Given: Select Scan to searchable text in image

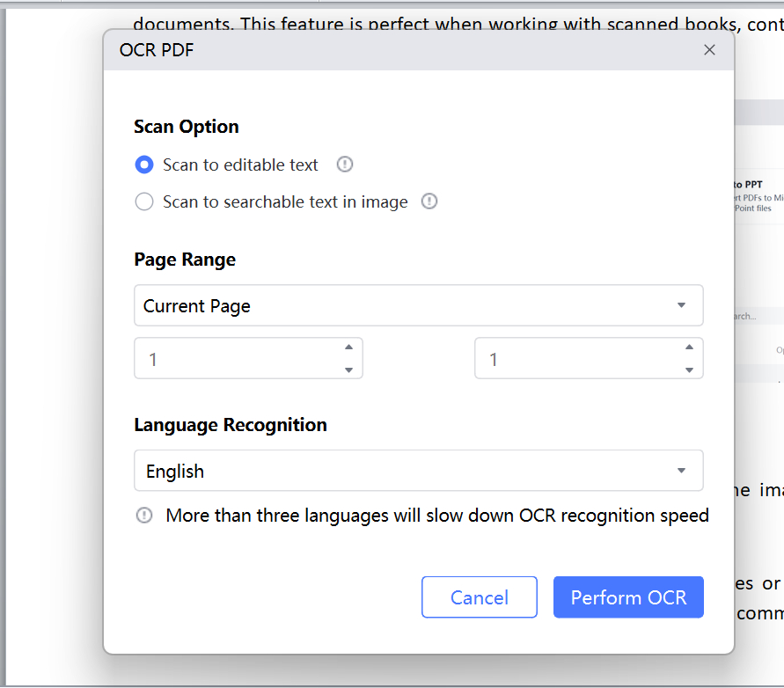Looking at the screenshot, I should [144, 201].
